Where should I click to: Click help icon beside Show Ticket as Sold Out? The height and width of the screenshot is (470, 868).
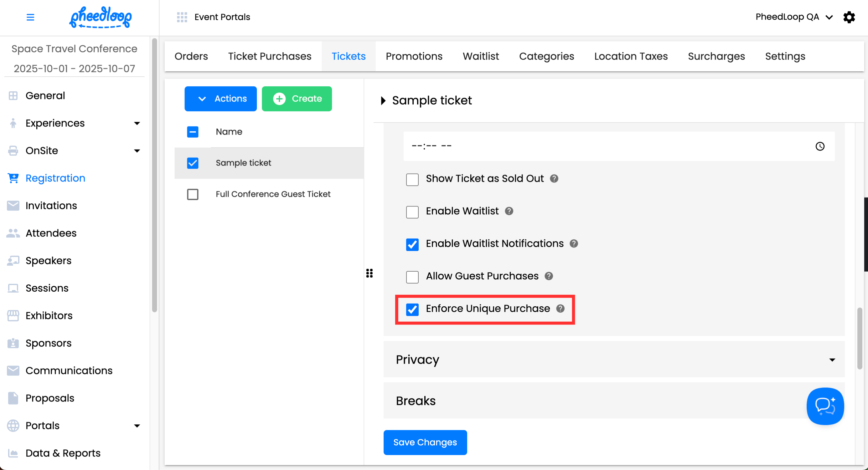tap(554, 178)
